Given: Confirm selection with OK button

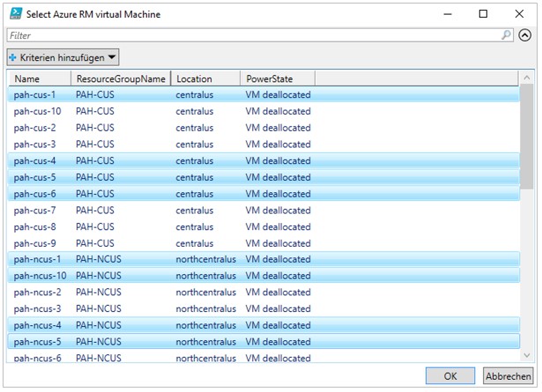Looking at the screenshot, I should 450,376.
